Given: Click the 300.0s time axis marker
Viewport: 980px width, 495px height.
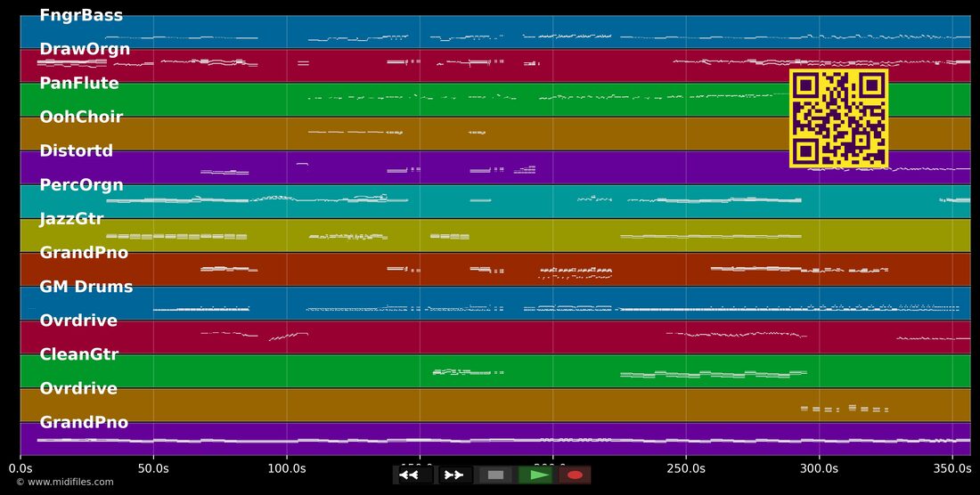Looking at the screenshot, I should tap(820, 468).
